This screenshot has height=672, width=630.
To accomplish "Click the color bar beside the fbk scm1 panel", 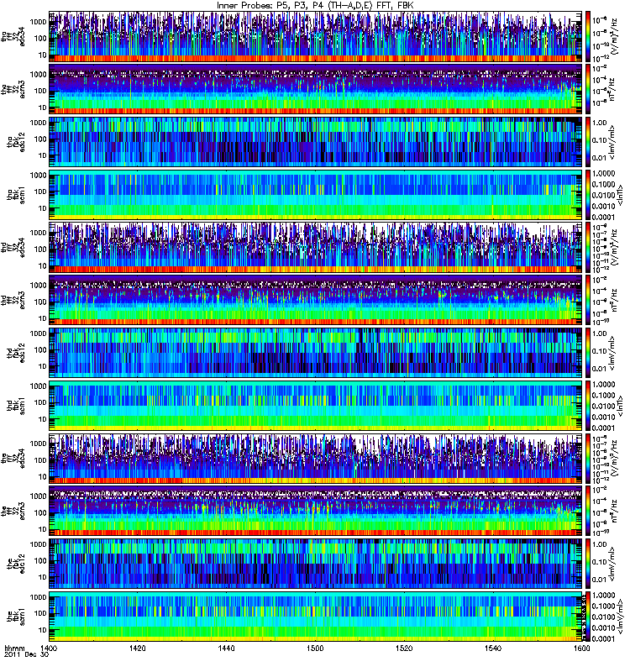I will tap(587, 617).
